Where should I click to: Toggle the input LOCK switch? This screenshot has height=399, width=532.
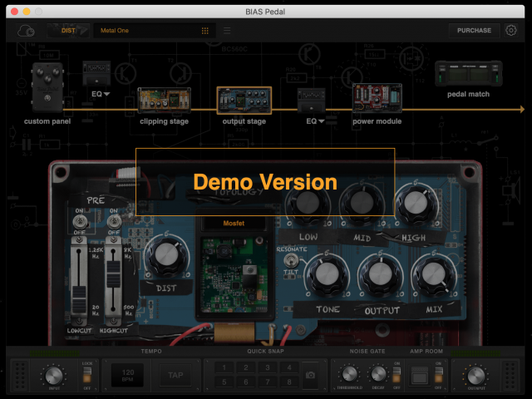coord(87,375)
